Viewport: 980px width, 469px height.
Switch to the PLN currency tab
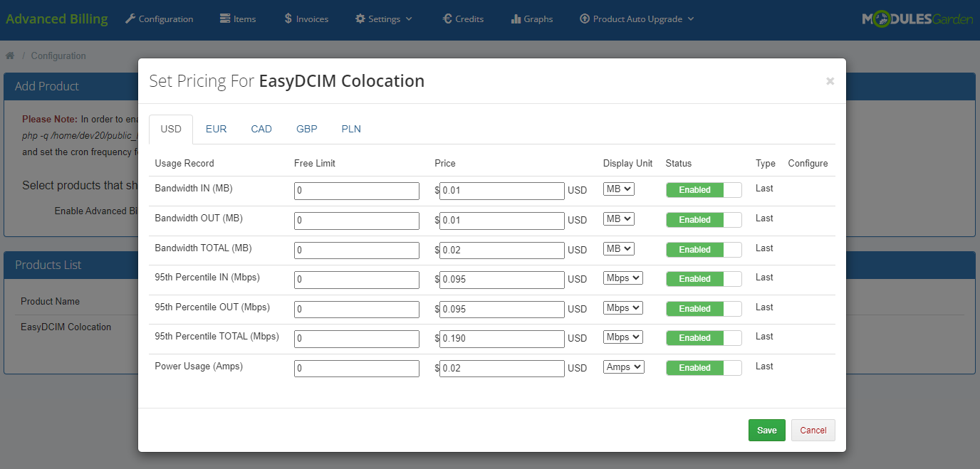(x=351, y=129)
